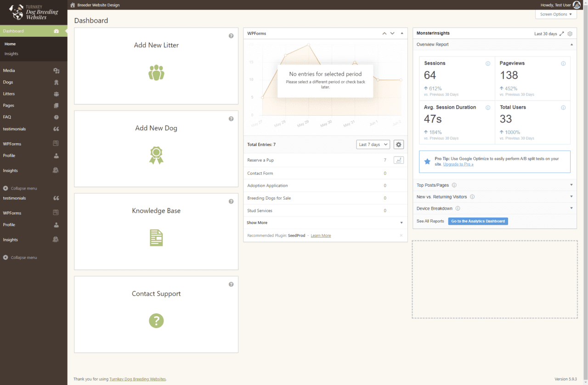This screenshot has height=385, width=588.
Task: Collapse the Overview Report section
Action: coord(571,45)
